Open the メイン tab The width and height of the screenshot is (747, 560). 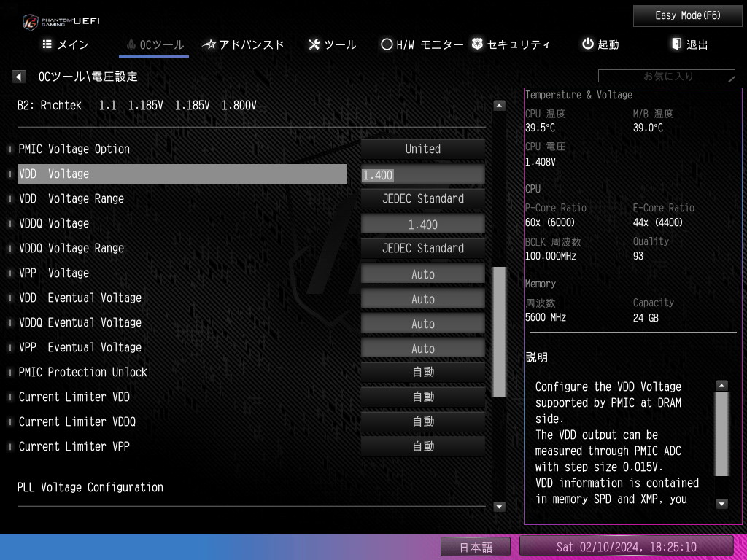tap(66, 44)
